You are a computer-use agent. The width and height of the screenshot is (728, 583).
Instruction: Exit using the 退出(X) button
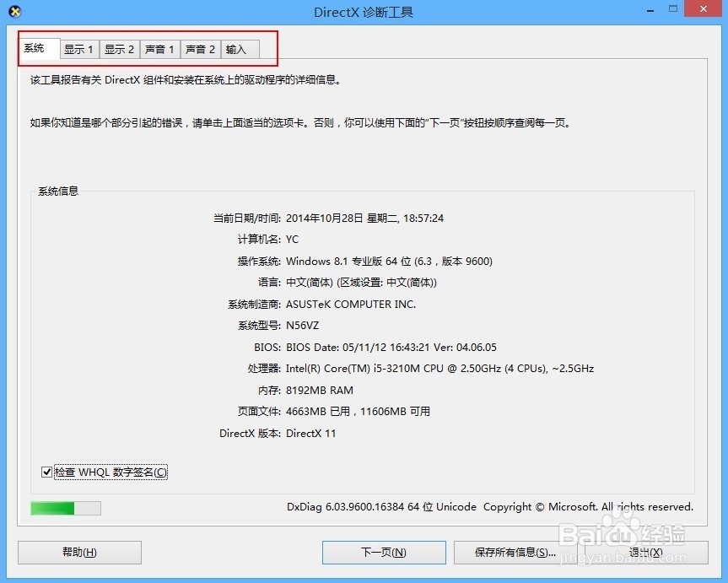(x=646, y=553)
